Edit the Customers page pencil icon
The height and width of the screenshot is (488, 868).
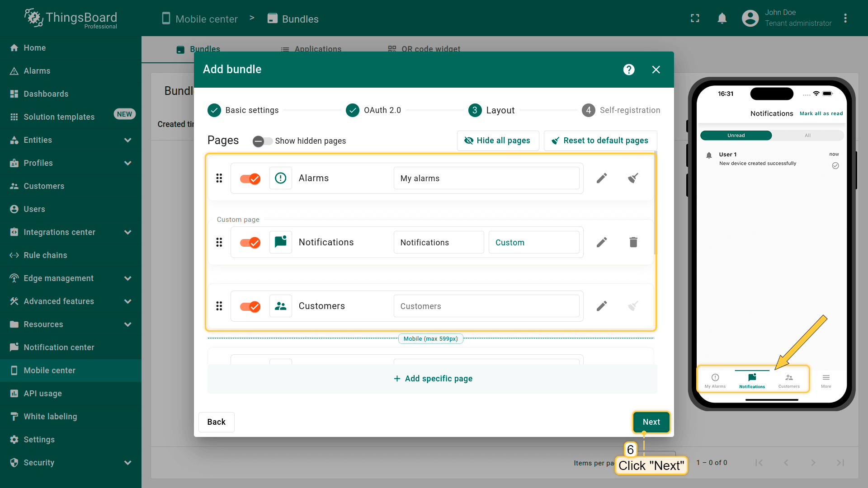click(601, 306)
